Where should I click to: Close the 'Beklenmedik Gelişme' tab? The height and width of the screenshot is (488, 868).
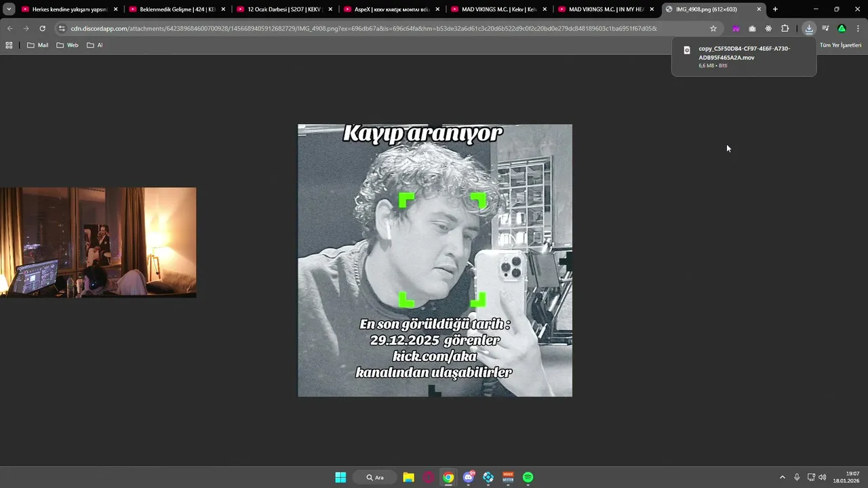[x=223, y=9]
